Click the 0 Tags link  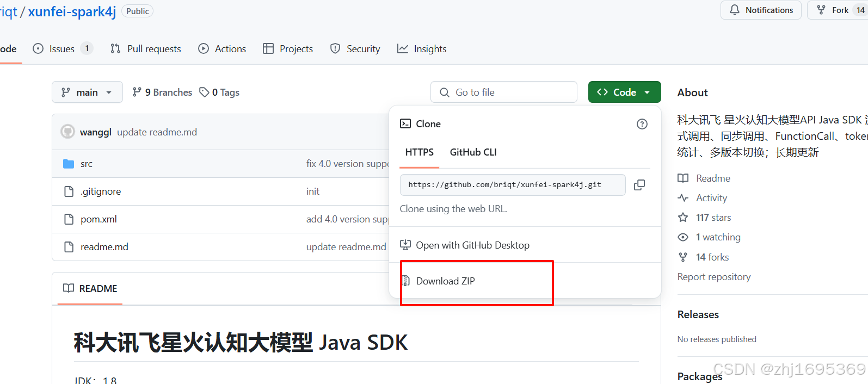tap(219, 92)
